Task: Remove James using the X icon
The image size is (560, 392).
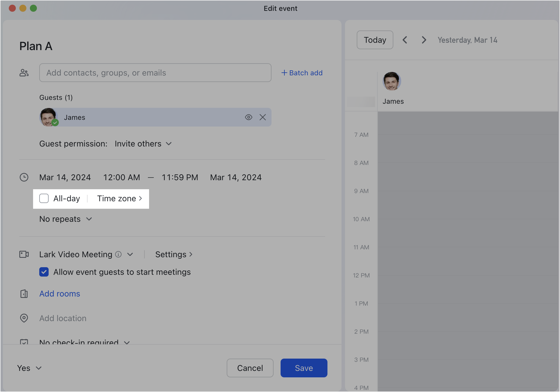Action: [263, 117]
